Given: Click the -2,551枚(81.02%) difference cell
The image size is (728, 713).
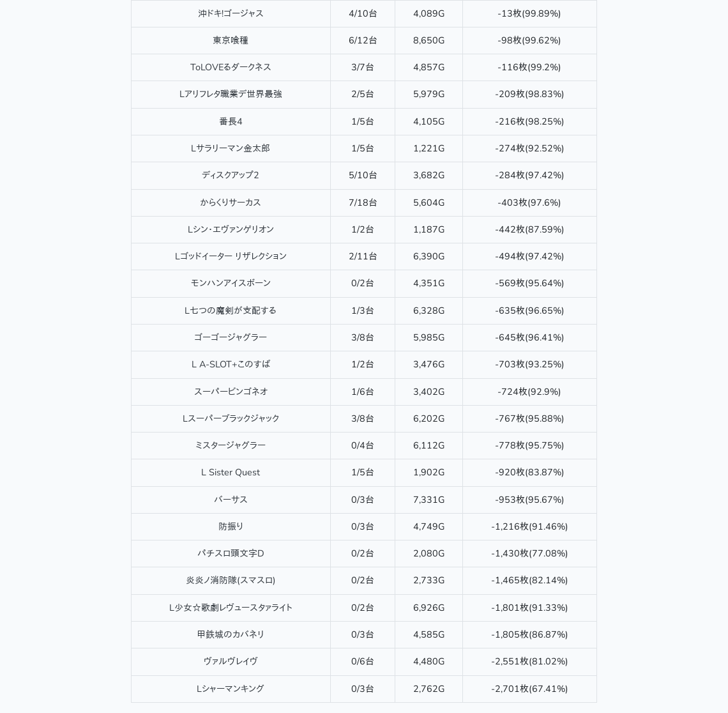Looking at the screenshot, I should [x=529, y=661].
